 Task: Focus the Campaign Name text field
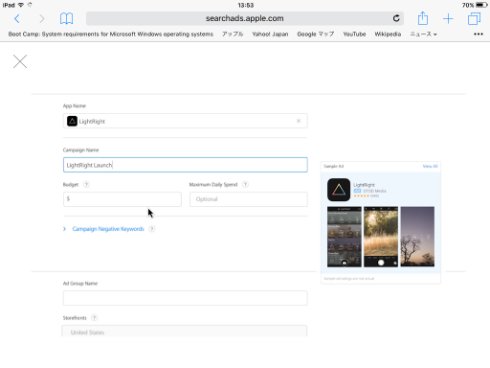click(185, 165)
